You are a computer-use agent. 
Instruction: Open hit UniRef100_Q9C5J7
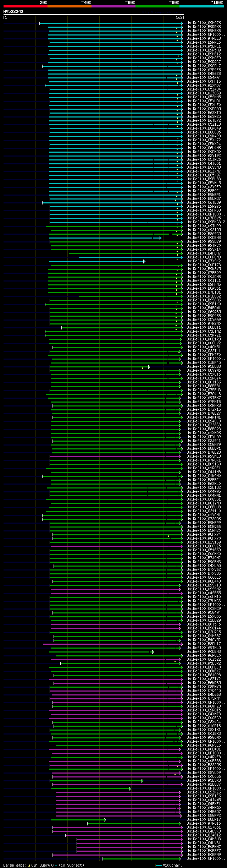(204, 66)
